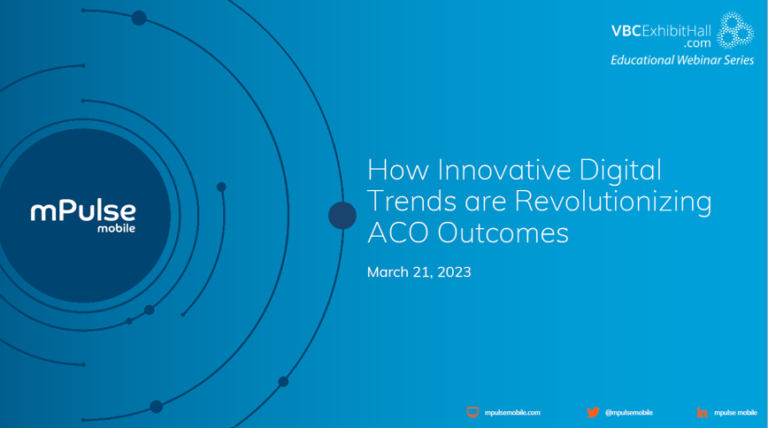This screenshot has height=428, width=768.
Task: Open the @mpulsemobile Twitter handle
Action: point(629,412)
